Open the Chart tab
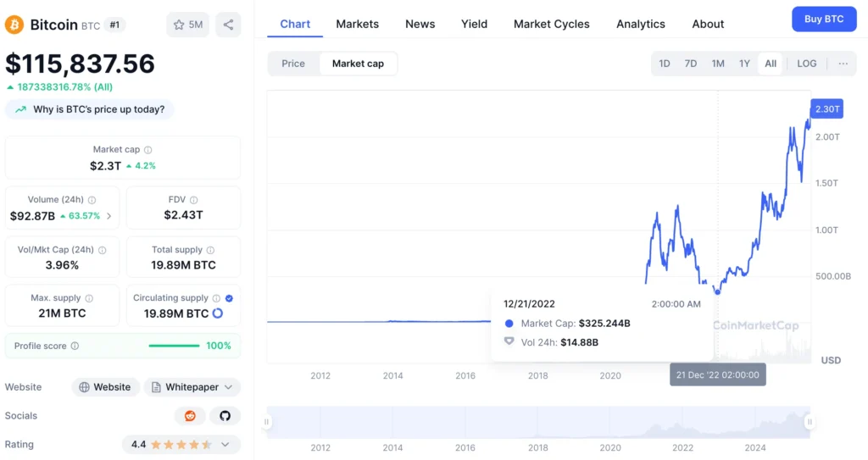 tap(295, 24)
